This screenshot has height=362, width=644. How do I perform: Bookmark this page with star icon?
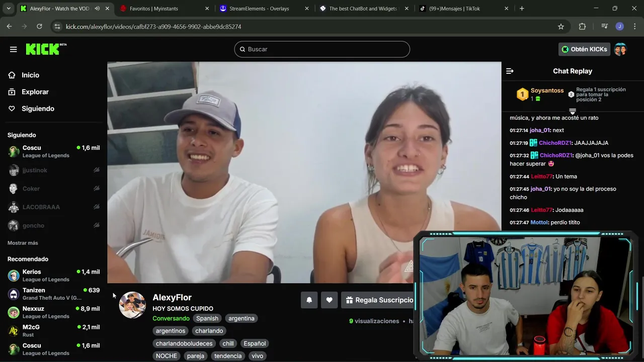pos(561,27)
